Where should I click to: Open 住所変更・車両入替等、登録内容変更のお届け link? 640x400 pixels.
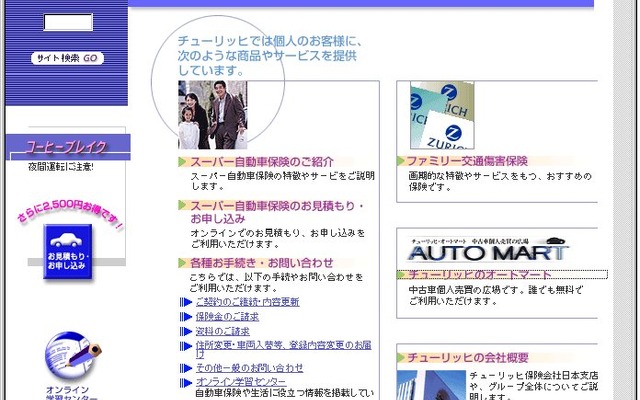pyautogui.click(x=283, y=350)
